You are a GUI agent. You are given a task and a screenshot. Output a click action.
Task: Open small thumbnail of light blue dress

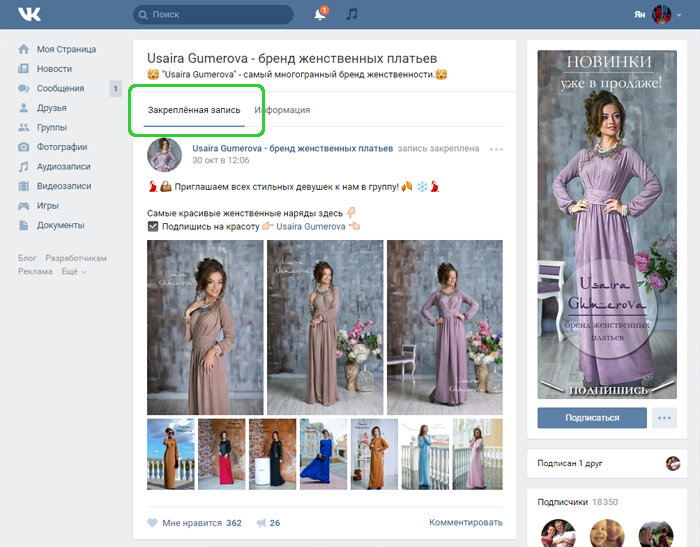(x=425, y=454)
